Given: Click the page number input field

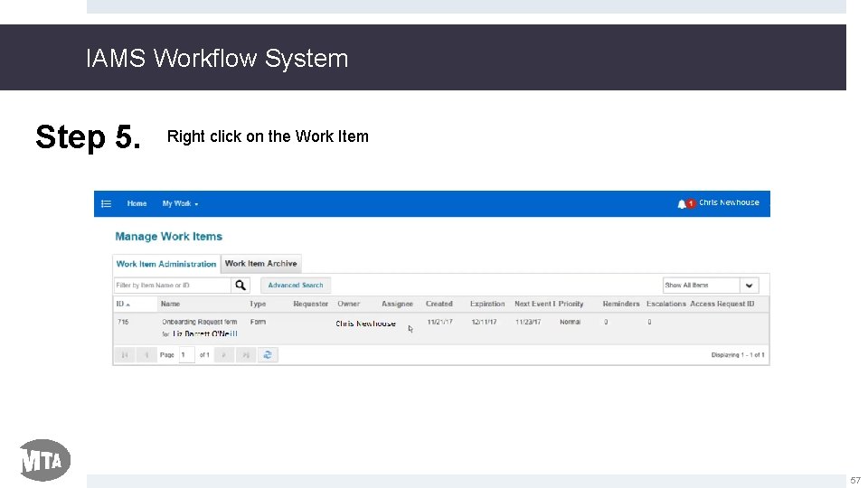Looking at the screenshot, I should point(187,354).
